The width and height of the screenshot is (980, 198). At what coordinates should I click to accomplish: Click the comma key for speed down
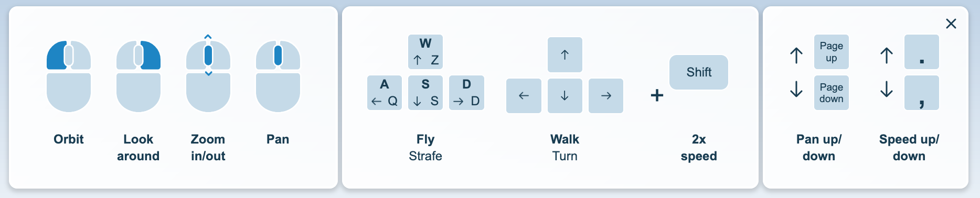[x=922, y=93]
